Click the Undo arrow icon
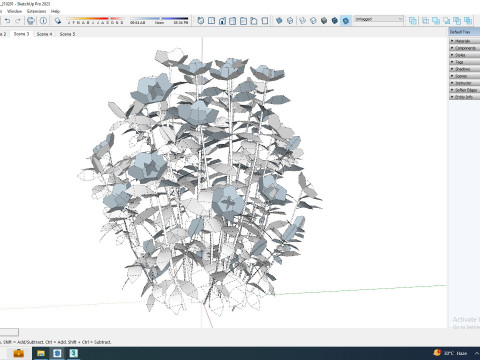 tap(7, 21)
